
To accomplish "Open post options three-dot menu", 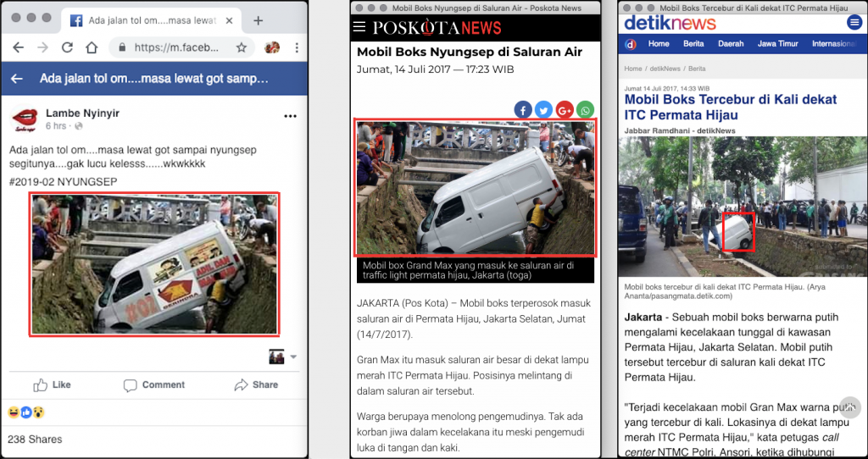I will [x=290, y=116].
